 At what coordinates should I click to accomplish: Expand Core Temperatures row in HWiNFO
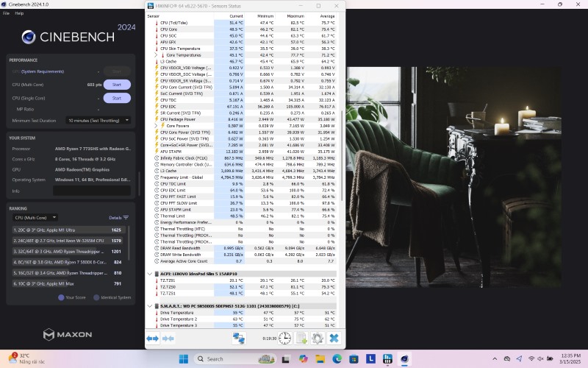tap(156, 54)
